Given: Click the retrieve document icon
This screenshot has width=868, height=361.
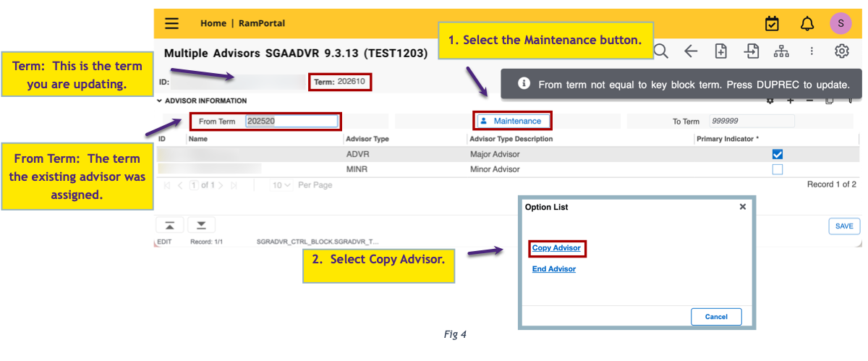Looking at the screenshot, I should pos(752,51).
